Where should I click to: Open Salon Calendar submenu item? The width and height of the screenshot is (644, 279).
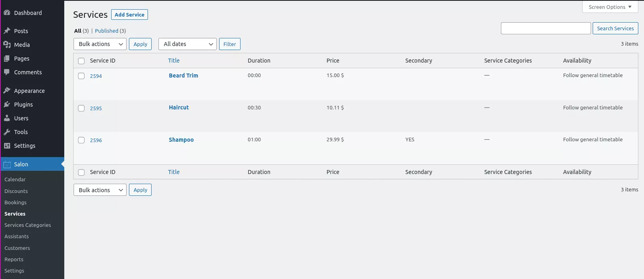15,179
